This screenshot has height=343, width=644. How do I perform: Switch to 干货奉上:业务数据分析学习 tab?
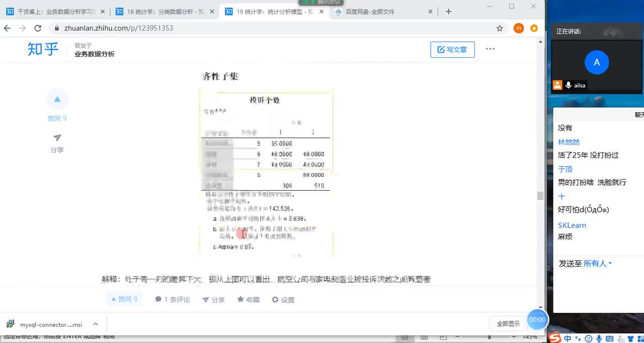(x=55, y=12)
